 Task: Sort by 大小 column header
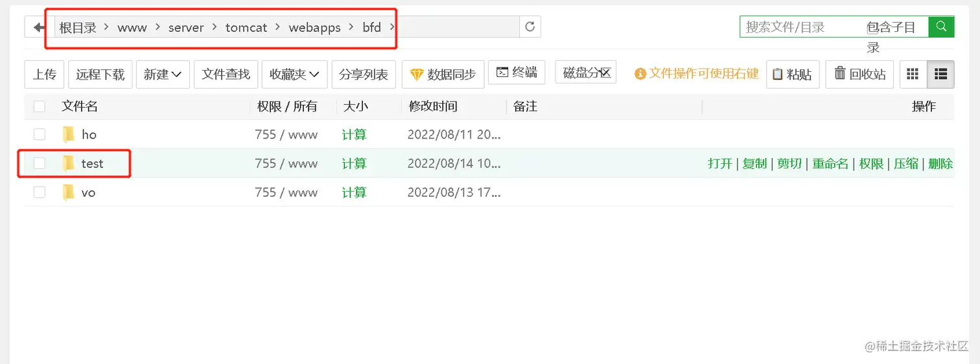tap(356, 106)
